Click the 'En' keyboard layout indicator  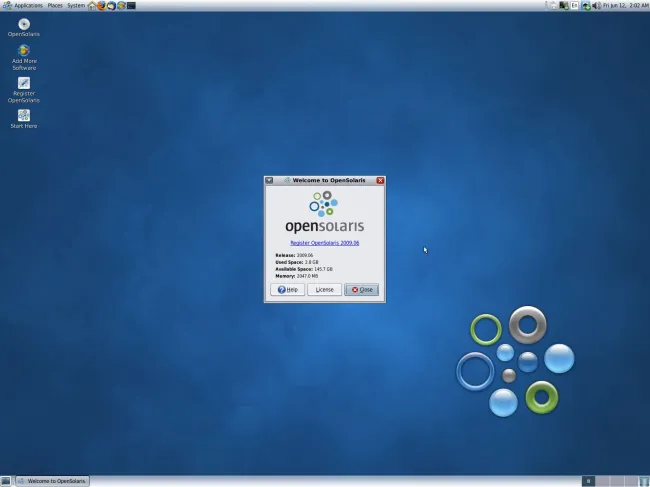click(574, 5)
